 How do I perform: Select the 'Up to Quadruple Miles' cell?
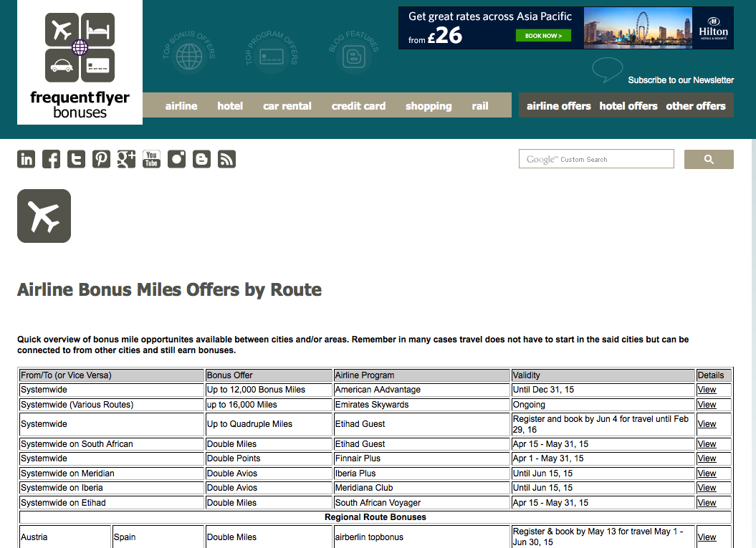[x=269, y=424]
